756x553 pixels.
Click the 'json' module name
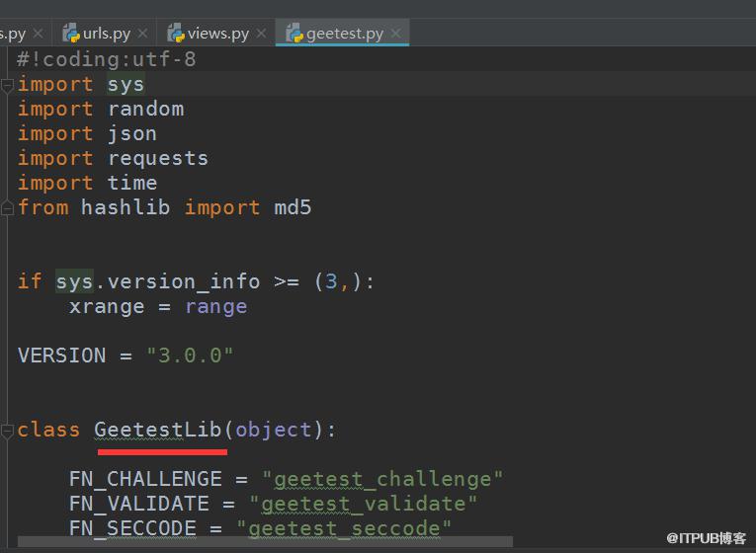tap(132, 134)
